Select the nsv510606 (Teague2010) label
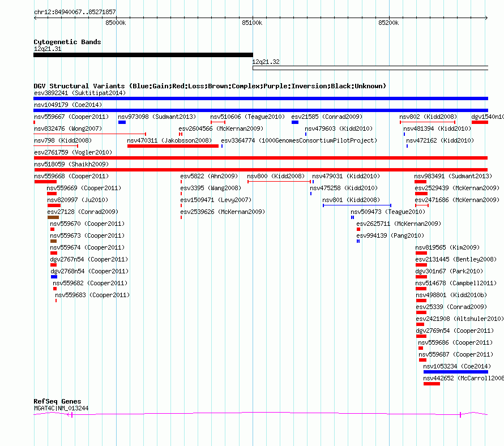Image resolution: width=504 pixels, height=446 pixels. click(247, 117)
